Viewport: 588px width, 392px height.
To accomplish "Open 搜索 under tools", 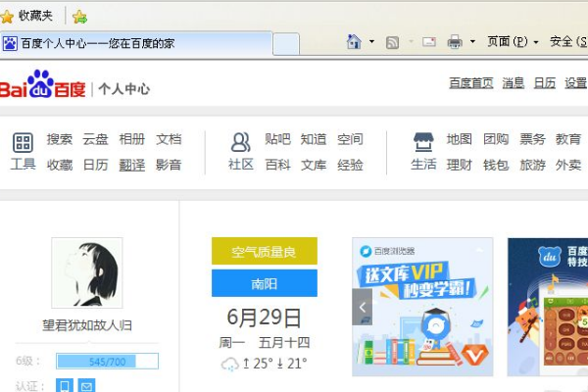I will click(59, 139).
